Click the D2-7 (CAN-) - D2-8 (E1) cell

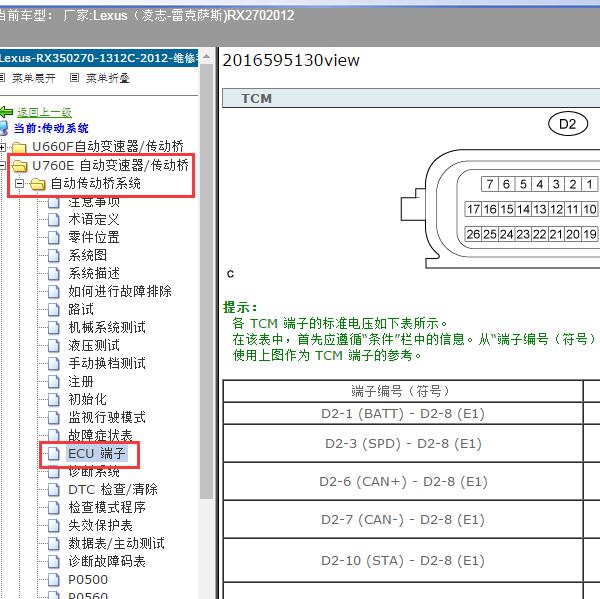point(403,519)
